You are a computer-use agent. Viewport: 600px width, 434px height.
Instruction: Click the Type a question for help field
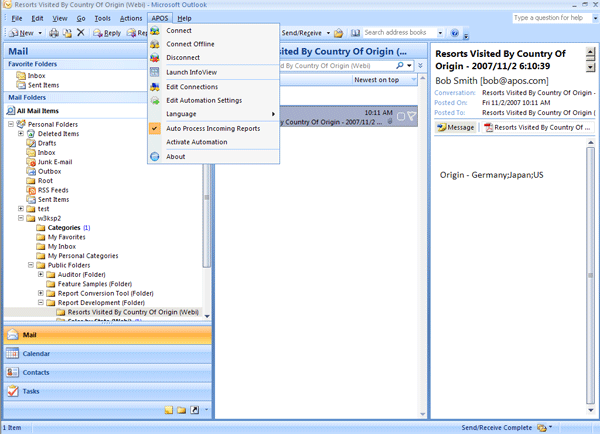coord(551,18)
